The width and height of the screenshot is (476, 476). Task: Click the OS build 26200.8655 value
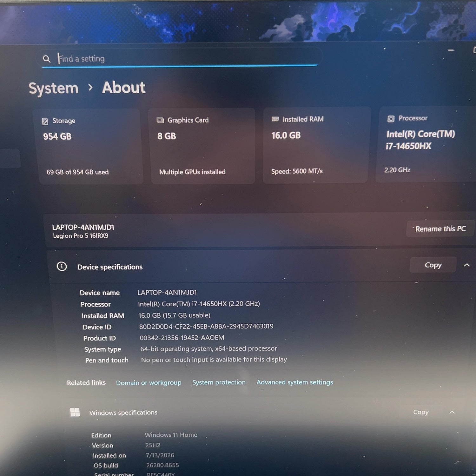click(162, 465)
